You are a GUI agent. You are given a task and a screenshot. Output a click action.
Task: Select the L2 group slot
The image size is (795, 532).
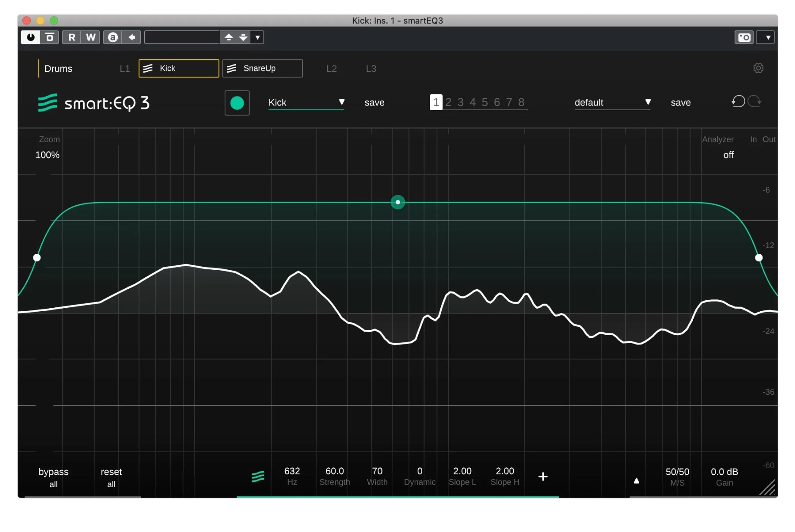tap(332, 68)
